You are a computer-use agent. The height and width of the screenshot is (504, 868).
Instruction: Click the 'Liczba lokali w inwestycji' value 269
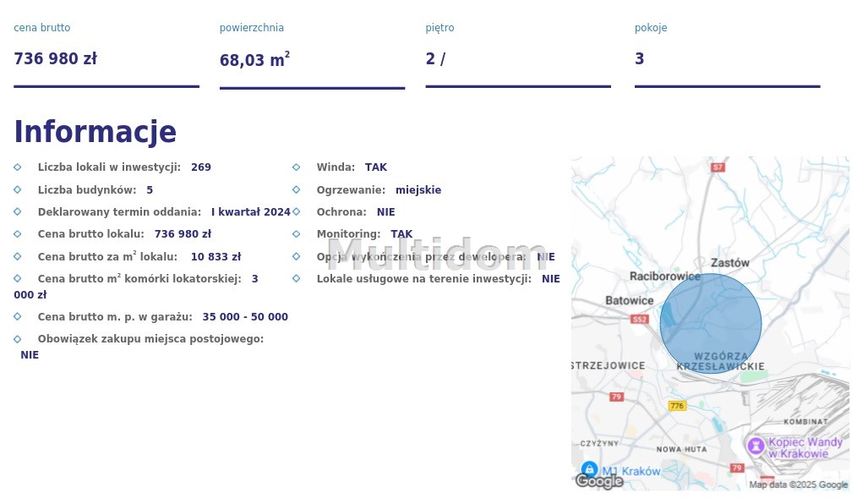[x=201, y=167]
